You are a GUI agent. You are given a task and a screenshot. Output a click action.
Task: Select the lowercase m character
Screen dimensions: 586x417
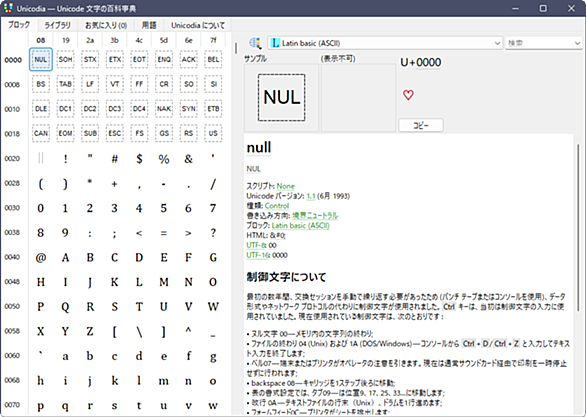164,380
